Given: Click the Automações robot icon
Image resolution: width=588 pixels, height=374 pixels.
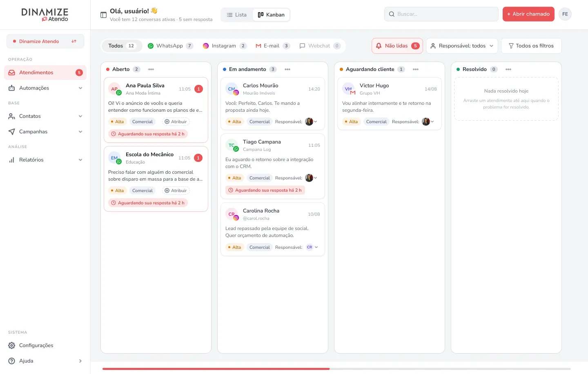Looking at the screenshot, I should [12, 88].
